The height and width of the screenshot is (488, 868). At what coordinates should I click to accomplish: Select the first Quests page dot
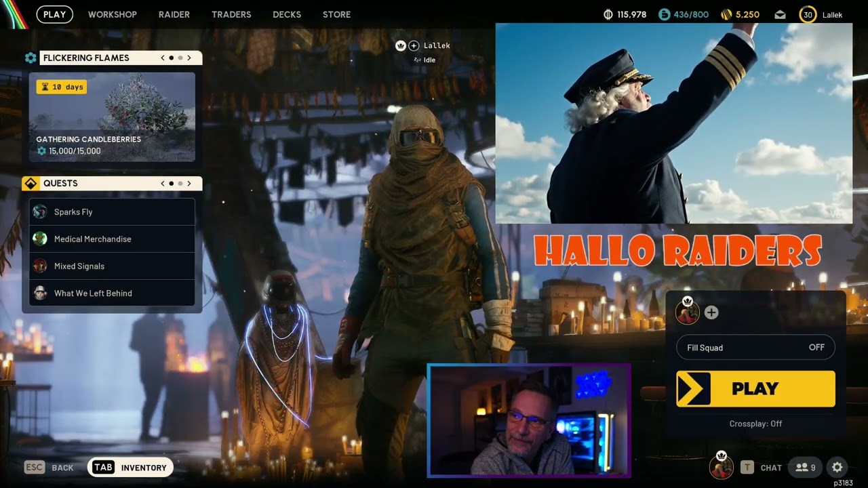pyautogui.click(x=171, y=183)
